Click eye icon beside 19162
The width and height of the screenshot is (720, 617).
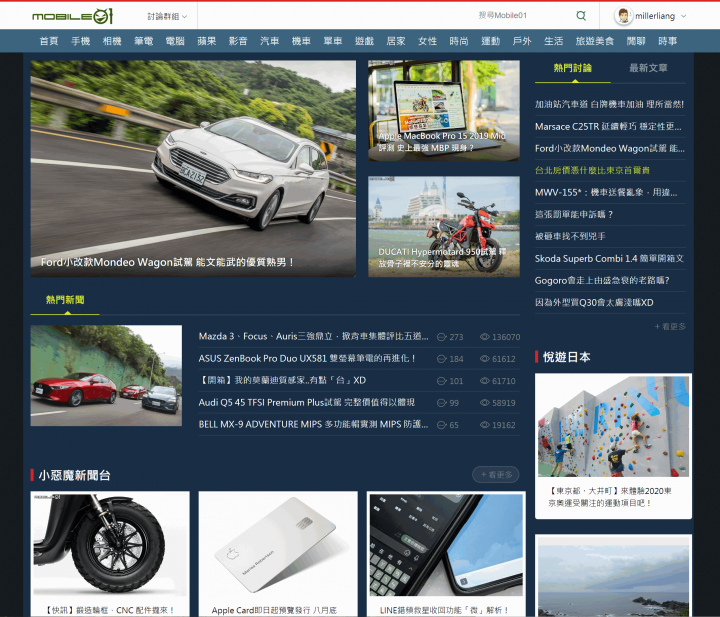tap(484, 425)
